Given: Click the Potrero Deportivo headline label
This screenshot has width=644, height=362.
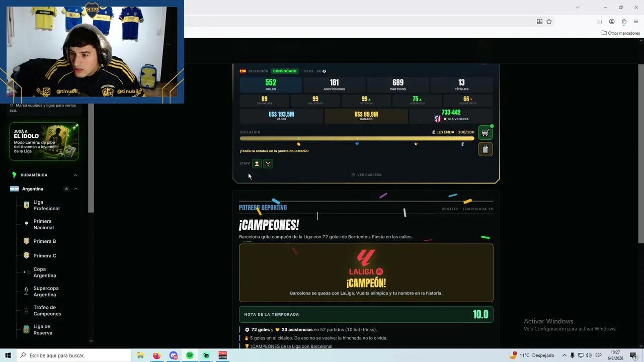Looking at the screenshot, I should point(263,208).
